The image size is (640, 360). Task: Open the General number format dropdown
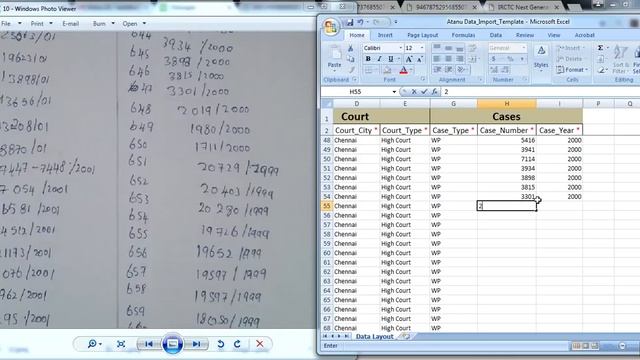click(x=524, y=48)
